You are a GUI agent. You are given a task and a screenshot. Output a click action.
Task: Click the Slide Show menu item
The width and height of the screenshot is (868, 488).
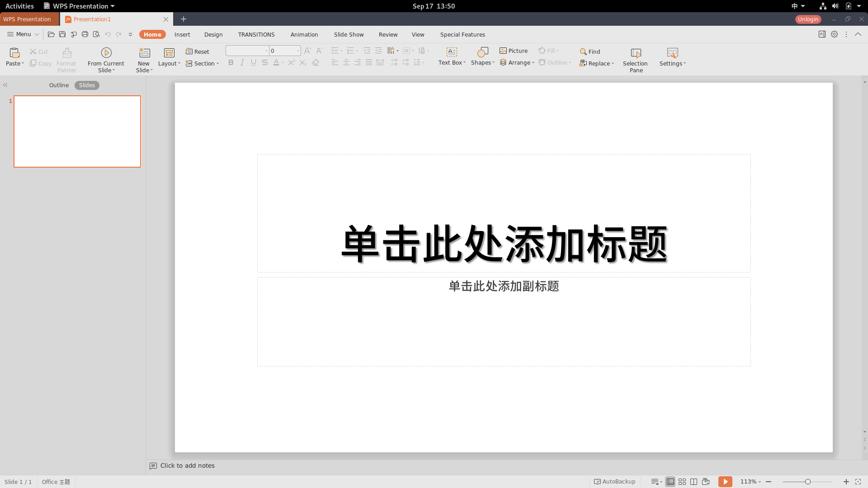pos(348,34)
